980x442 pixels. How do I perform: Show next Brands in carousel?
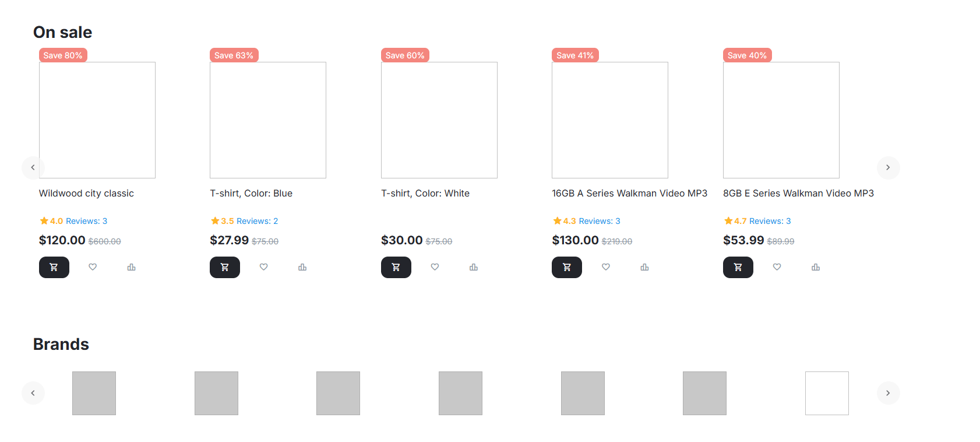(x=888, y=393)
